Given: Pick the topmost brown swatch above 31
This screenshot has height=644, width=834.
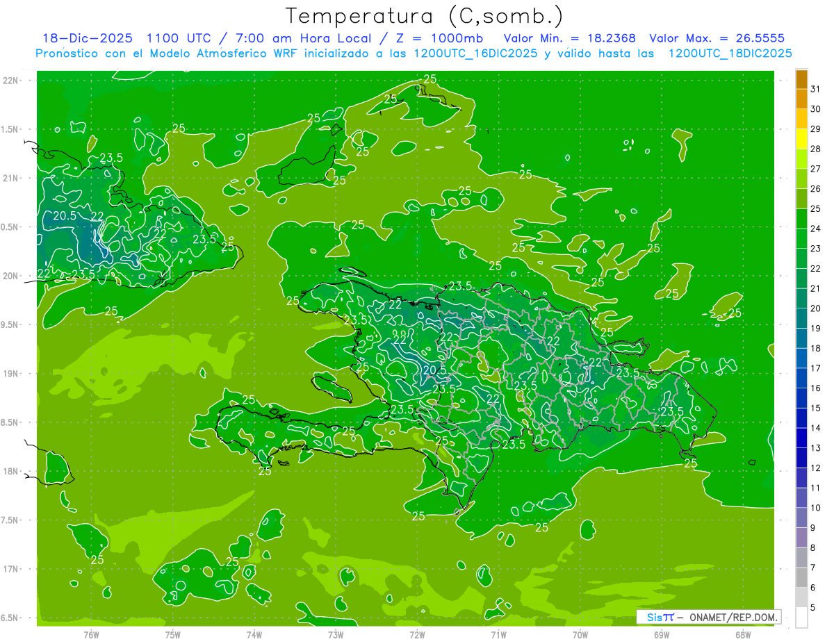Looking at the screenshot, I should (801, 79).
